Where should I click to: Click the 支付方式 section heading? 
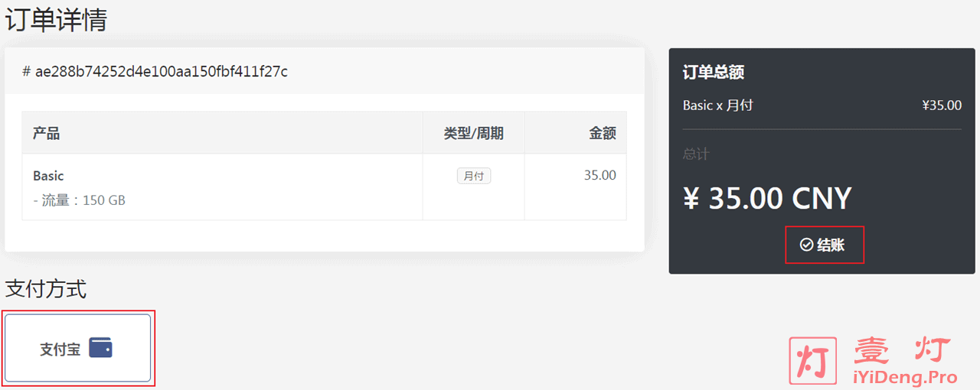coord(46,289)
